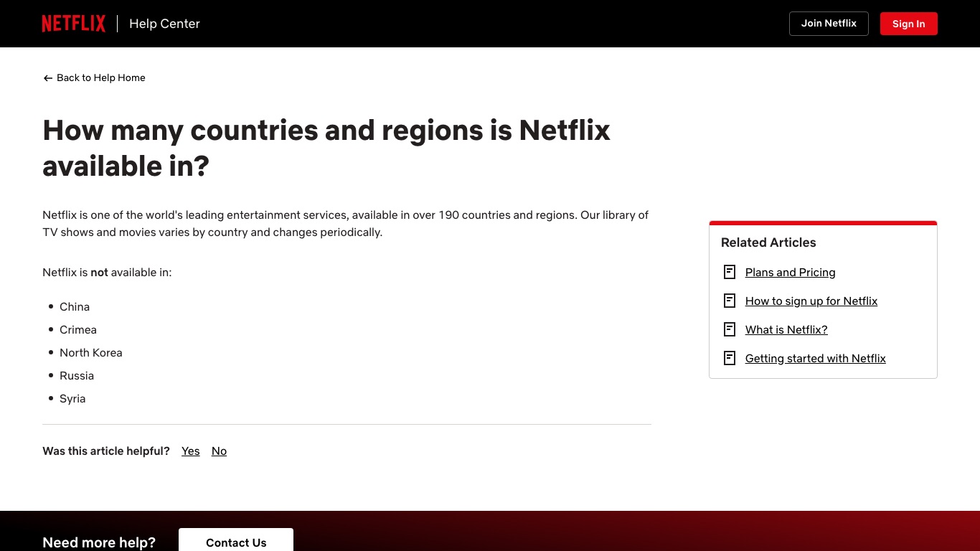
Task: Click the paragraph mentioning 190 countries
Action: [346, 223]
